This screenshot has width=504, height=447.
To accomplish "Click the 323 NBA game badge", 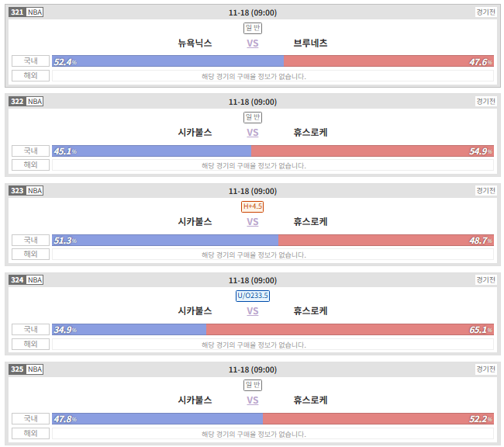I will coord(26,190).
